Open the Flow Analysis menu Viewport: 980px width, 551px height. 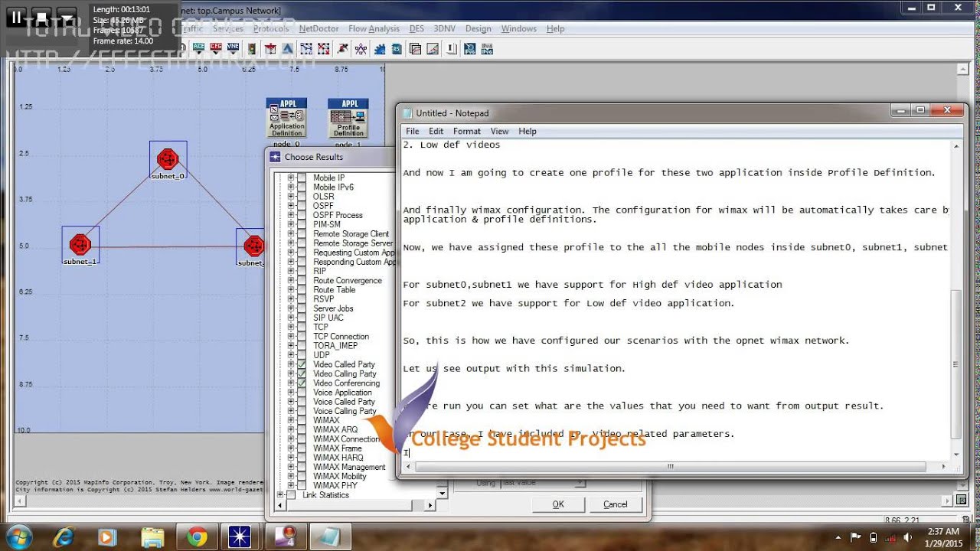[374, 28]
